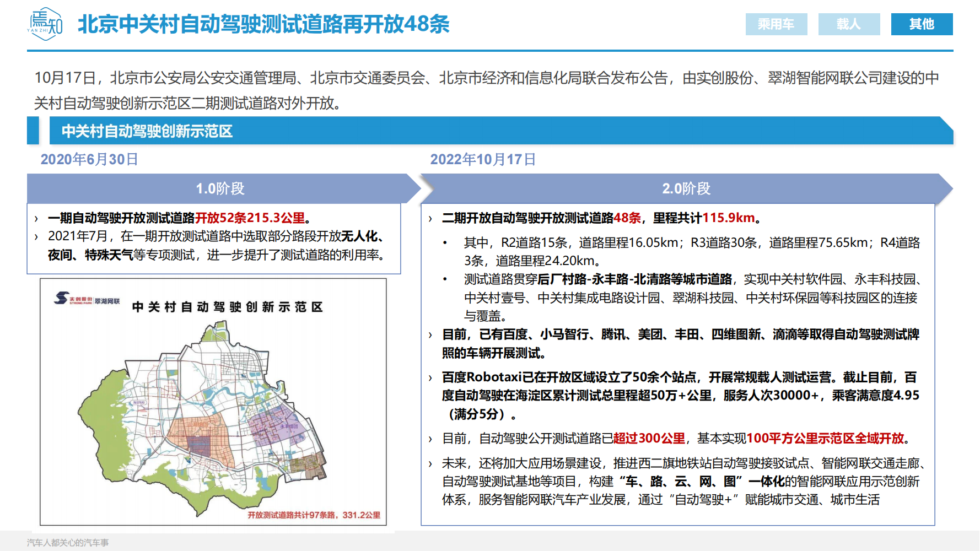Image resolution: width=980 pixels, height=551 pixels.
Task: Open the Zhongguancun demonstration zone map image
Action: click(213, 402)
